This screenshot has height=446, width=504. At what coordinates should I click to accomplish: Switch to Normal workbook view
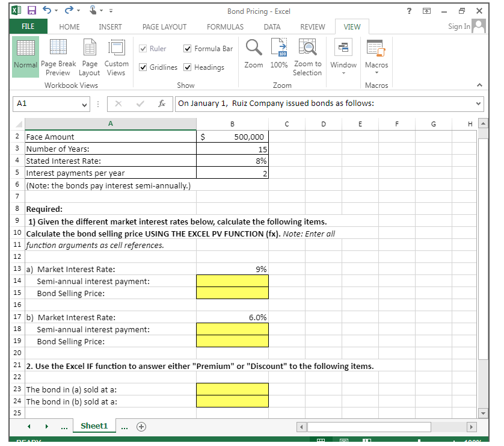(x=25, y=57)
